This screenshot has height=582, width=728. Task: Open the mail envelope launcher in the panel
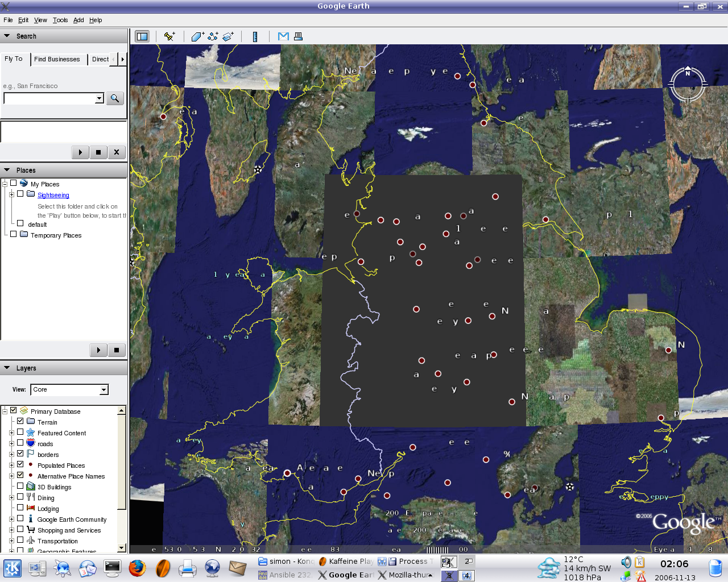tap(237, 568)
